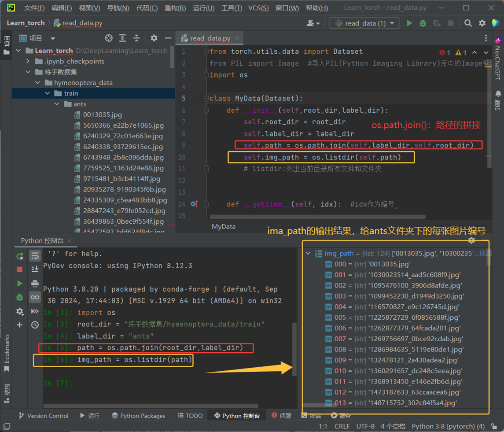Open the 重构(R) menu
The image size is (504, 432).
(x=175, y=8)
